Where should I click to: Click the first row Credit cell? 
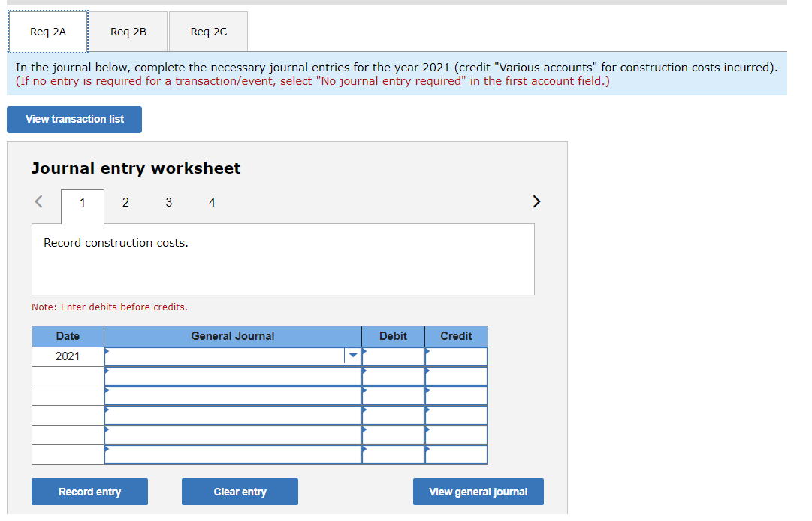click(456, 356)
